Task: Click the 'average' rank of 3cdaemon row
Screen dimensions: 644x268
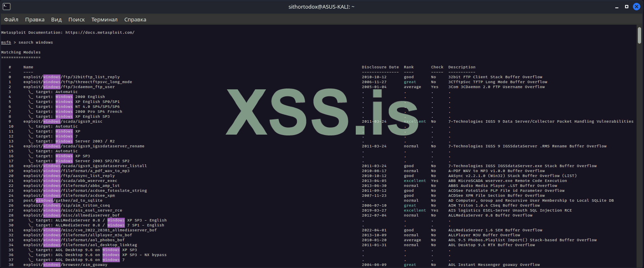Action: [413, 87]
